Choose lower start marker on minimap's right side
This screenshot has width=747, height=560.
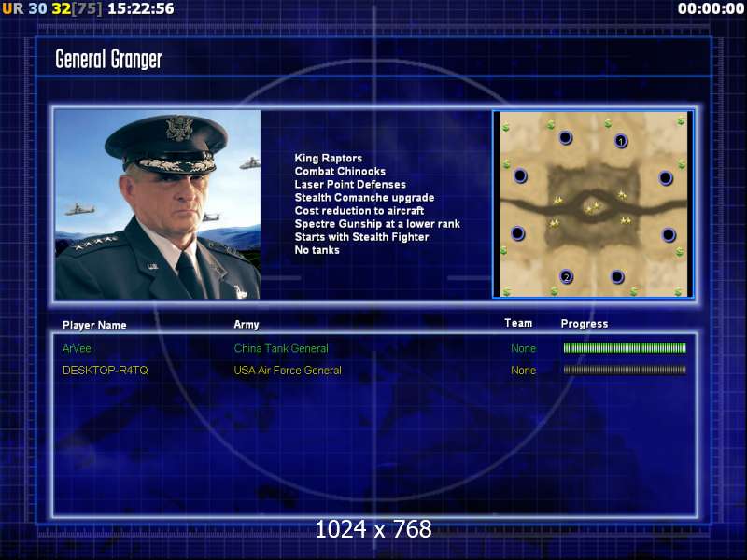tap(669, 235)
